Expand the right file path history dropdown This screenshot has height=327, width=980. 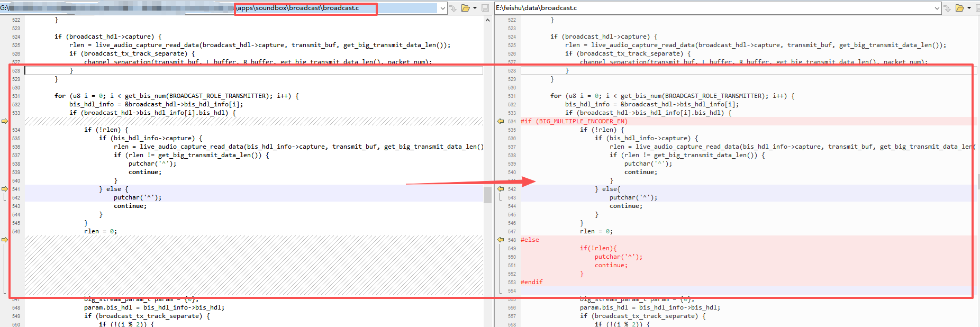tap(937, 8)
